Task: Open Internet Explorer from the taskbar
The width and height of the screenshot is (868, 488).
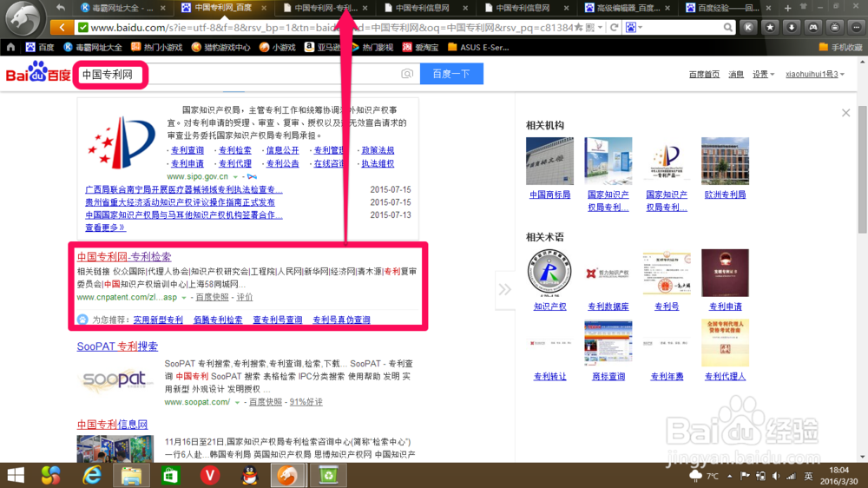Action: click(92, 475)
